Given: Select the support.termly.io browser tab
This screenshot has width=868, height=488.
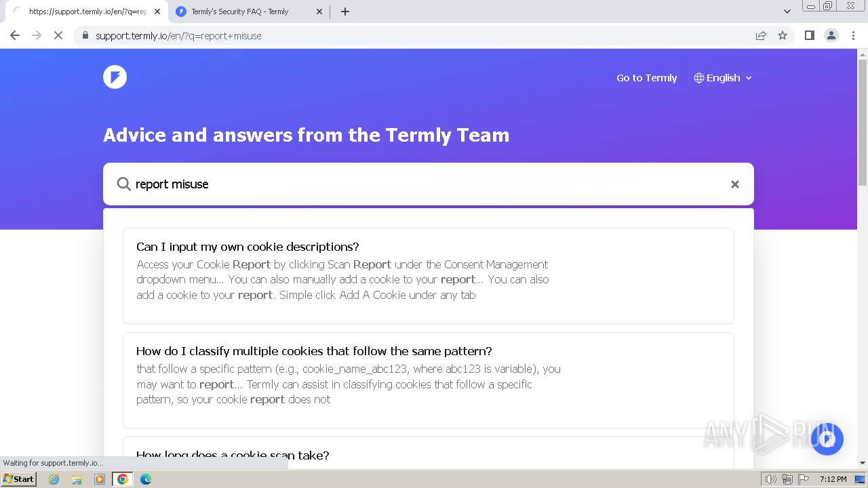Looking at the screenshot, I should [88, 12].
